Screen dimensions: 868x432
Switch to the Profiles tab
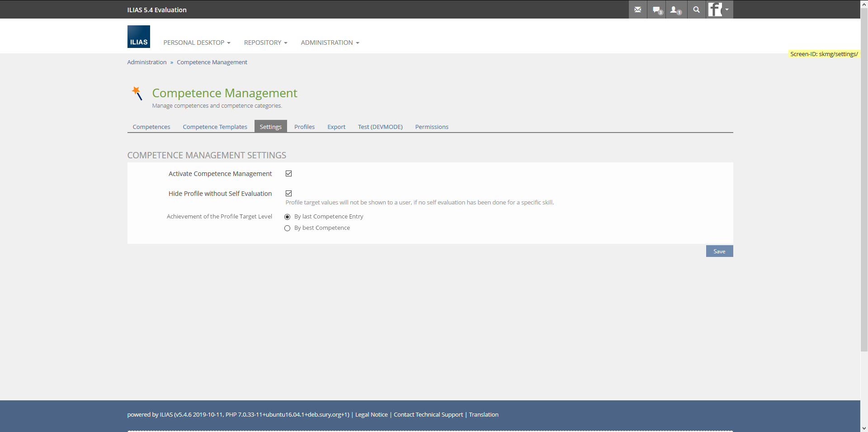click(304, 127)
